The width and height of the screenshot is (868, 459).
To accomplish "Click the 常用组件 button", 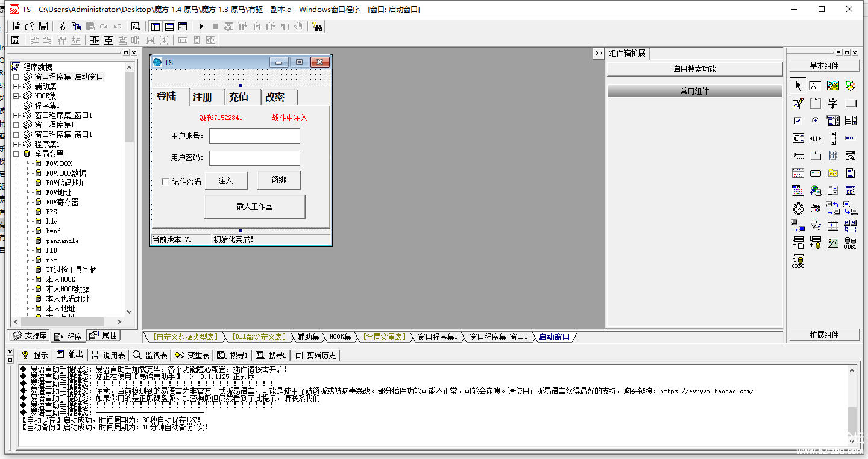I will [694, 91].
